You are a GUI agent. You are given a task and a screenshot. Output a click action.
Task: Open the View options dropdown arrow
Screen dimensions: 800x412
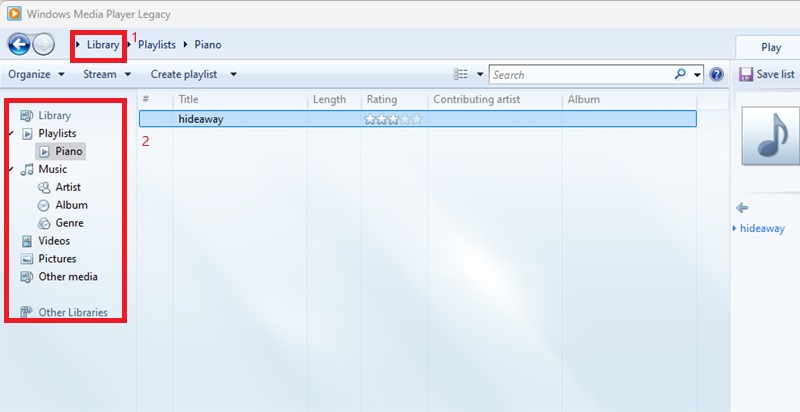pyautogui.click(x=480, y=74)
